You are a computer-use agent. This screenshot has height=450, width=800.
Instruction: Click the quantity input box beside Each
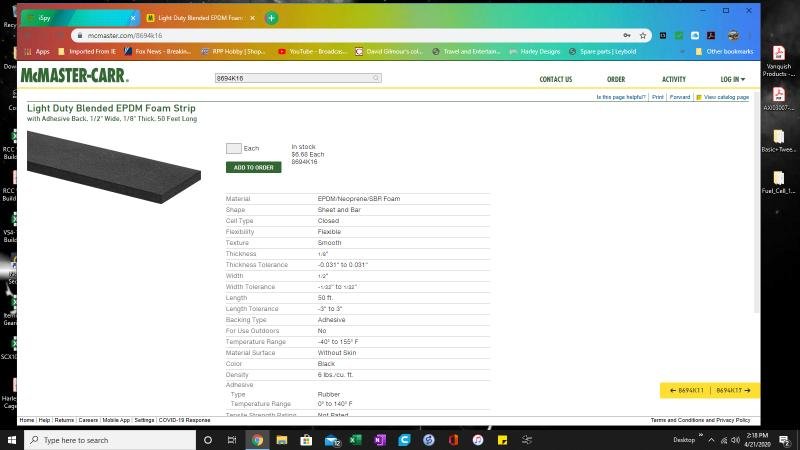pos(234,148)
